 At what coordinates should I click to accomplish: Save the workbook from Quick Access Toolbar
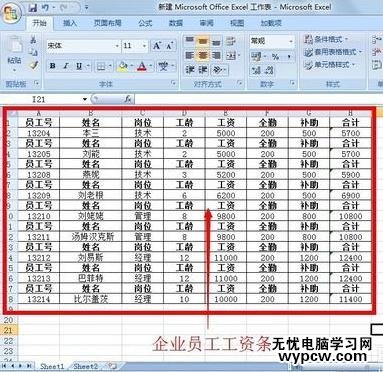33,8
